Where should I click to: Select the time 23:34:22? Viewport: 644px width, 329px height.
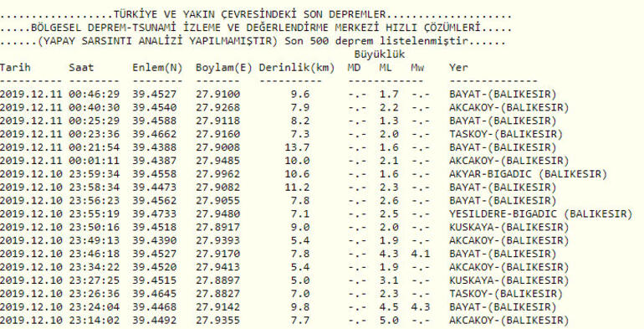(94, 267)
